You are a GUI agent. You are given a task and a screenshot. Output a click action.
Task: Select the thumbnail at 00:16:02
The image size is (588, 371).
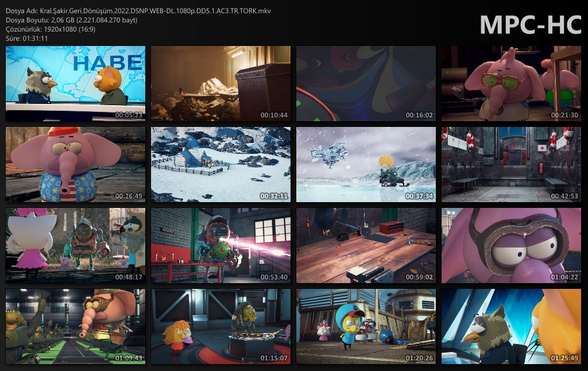366,84
